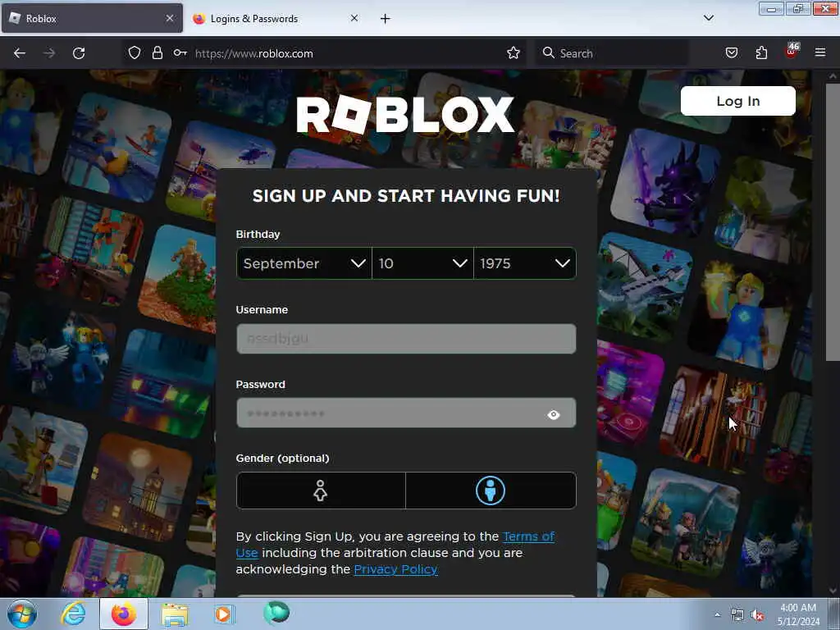The image size is (840, 630).
Task: Focus the browser Search box
Action: pyautogui.click(x=612, y=53)
